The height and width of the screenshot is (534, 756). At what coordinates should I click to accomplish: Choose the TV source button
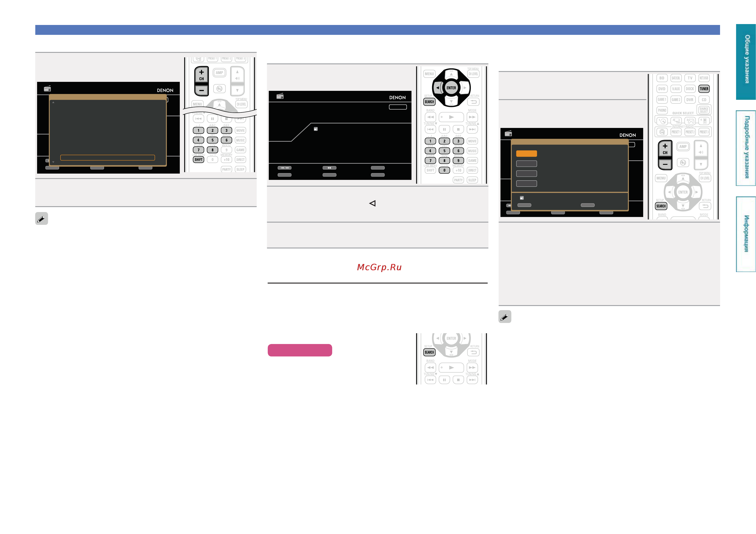click(690, 78)
